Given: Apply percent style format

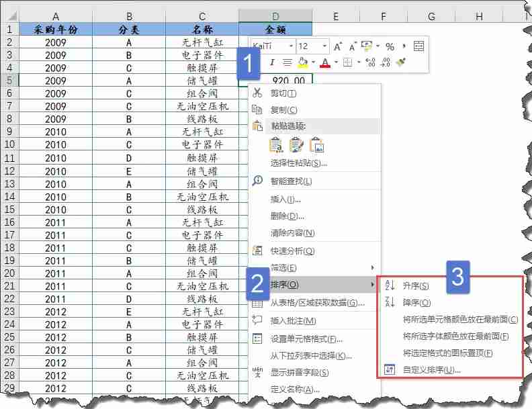Looking at the screenshot, I should (x=390, y=46).
